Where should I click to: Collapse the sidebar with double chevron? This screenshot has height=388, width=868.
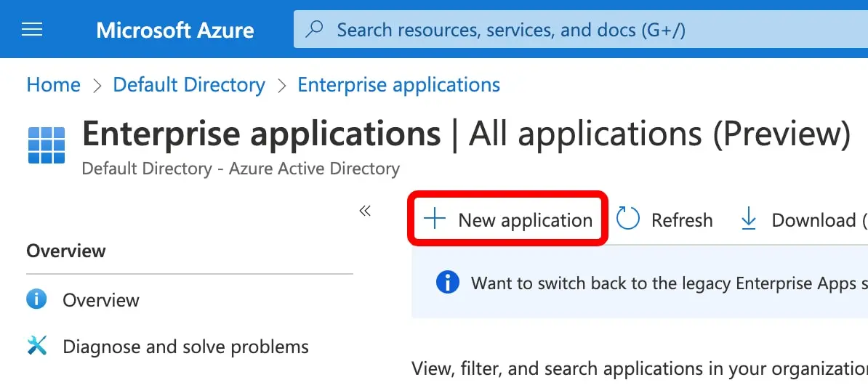364,210
